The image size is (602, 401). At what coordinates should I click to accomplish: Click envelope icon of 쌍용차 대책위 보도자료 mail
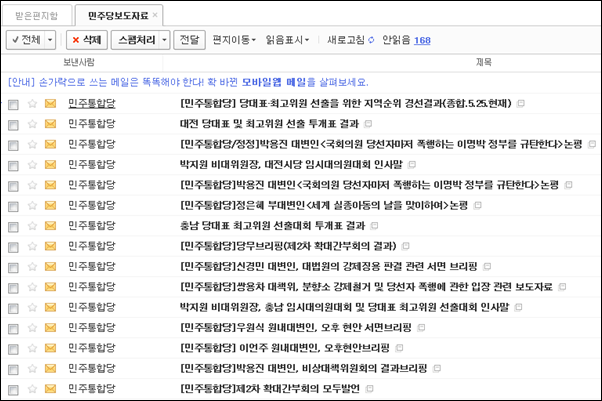(x=50, y=287)
